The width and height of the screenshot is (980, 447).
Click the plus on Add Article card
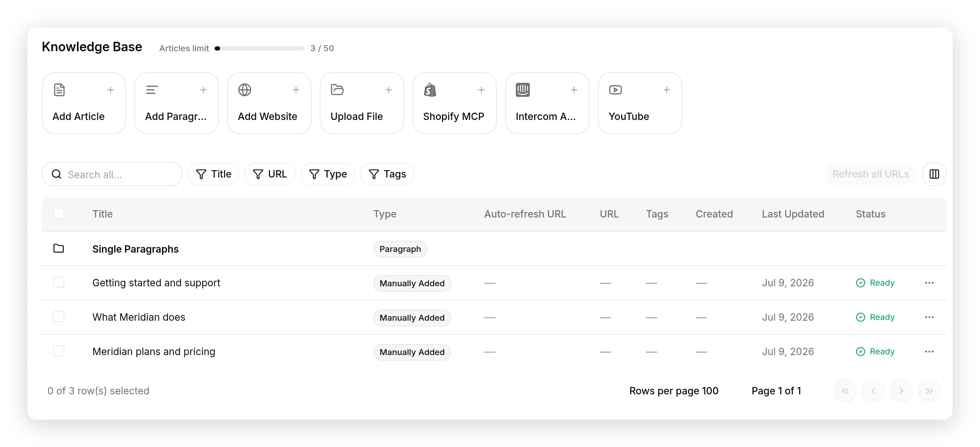pos(110,90)
